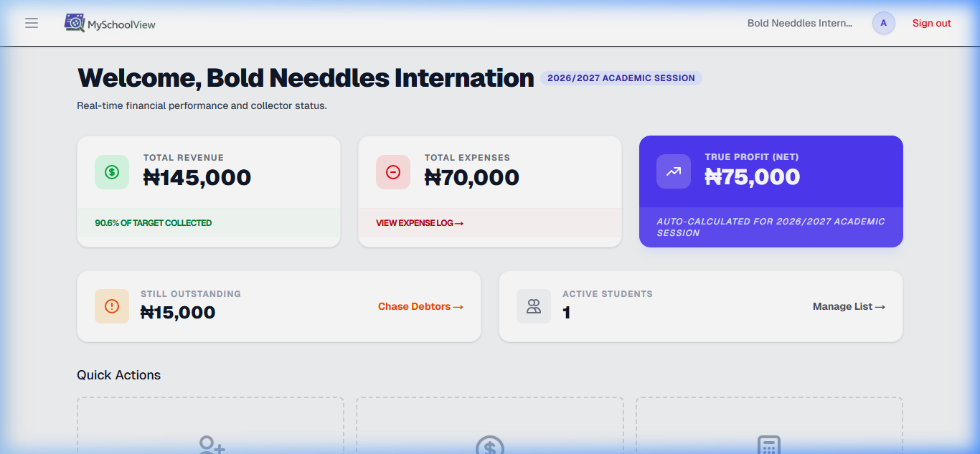Image resolution: width=980 pixels, height=454 pixels.
Task: Click the red Total Expenses minus icon
Action: pyautogui.click(x=393, y=171)
